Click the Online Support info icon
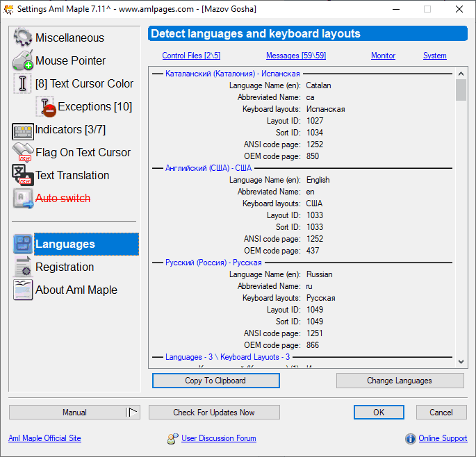Image resolution: width=476 pixels, height=457 pixels. tap(410, 438)
